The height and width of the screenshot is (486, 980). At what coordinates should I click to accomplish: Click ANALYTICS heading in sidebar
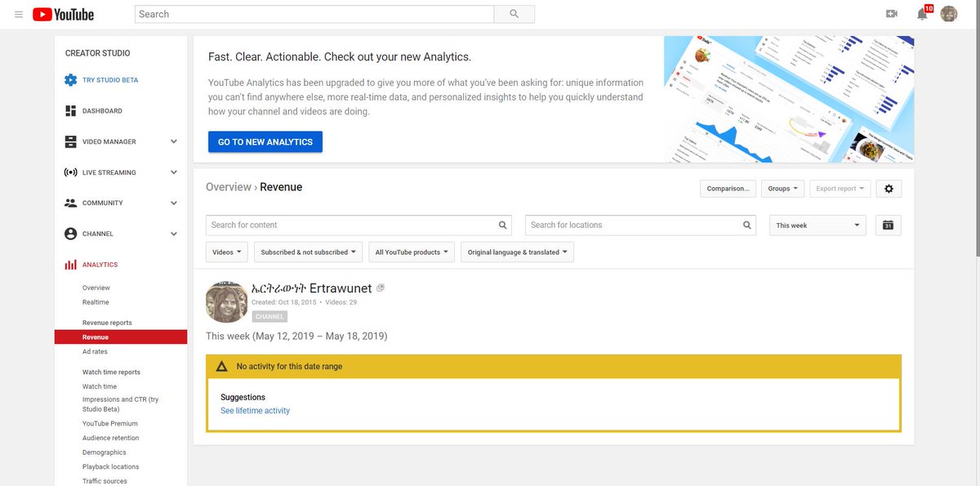pyautogui.click(x=100, y=265)
